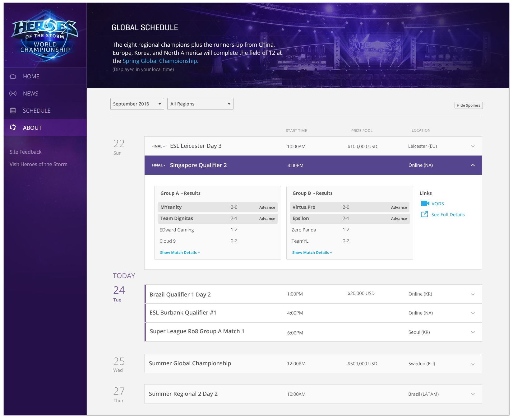Viewport: 513px width, 420px height.
Task: Click the Seoul (KR) location
Action: pos(419,332)
